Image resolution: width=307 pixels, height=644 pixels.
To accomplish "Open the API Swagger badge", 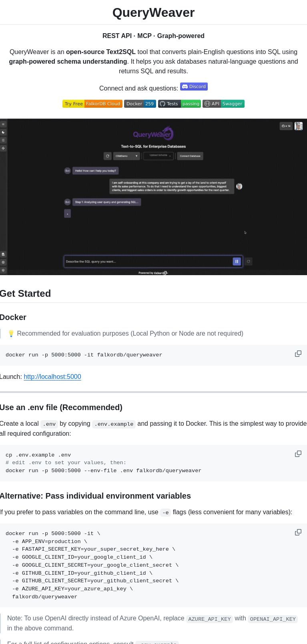I will coord(223,103).
